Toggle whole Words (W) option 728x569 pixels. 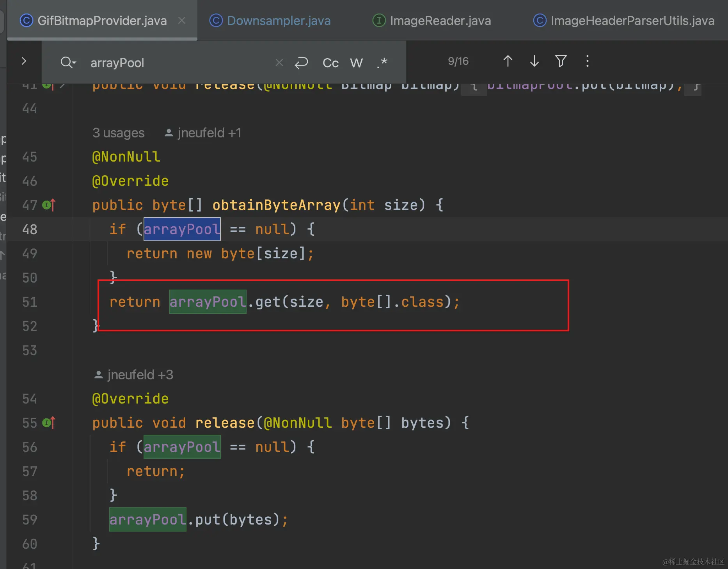click(356, 62)
